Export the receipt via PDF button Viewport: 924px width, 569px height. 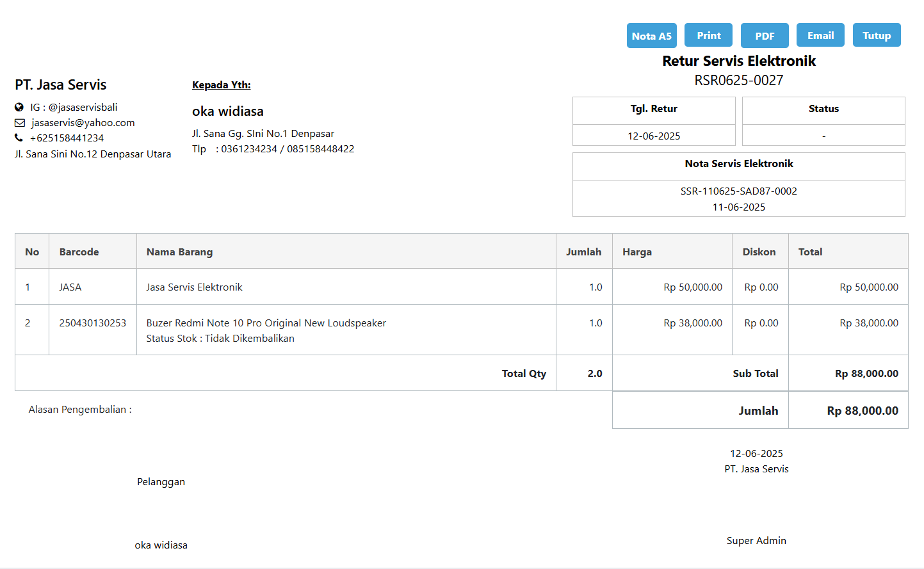[764, 36]
